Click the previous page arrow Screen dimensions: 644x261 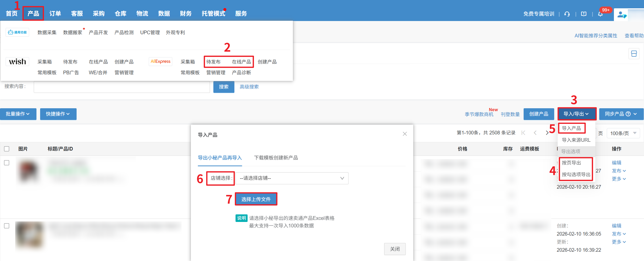[x=535, y=133]
